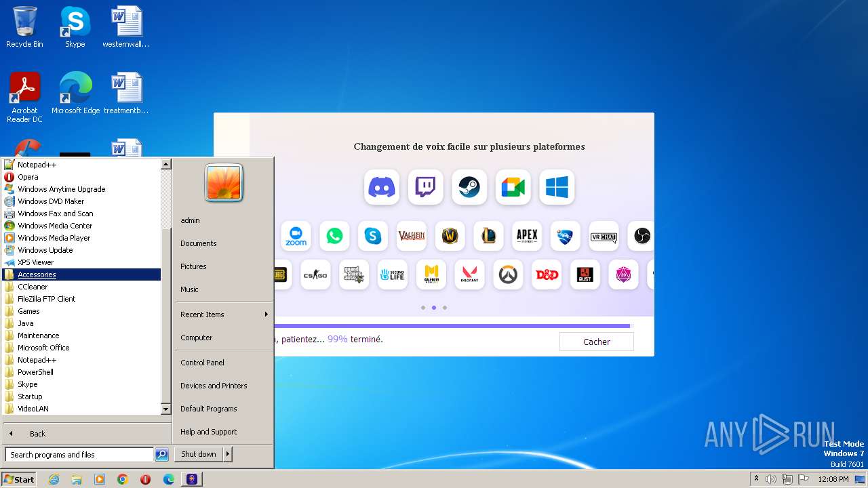
Task: Click the Overwatch game icon
Action: pos(508,274)
